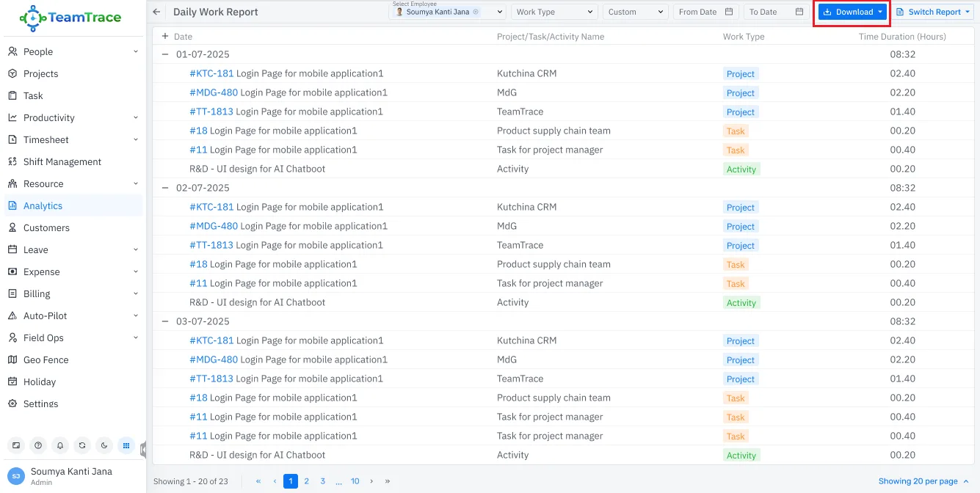Click the back arrow beside Daily Work Report
980x493 pixels.
(156, 12)
